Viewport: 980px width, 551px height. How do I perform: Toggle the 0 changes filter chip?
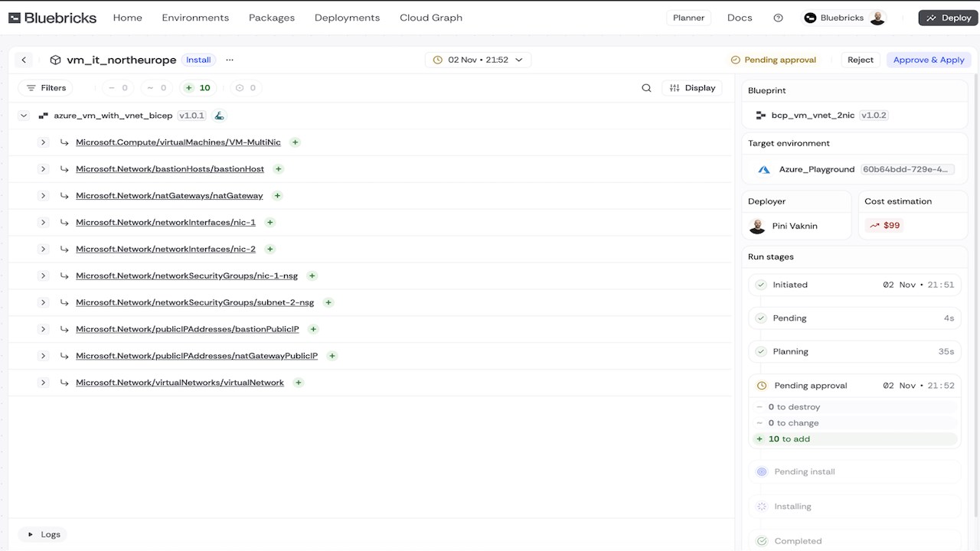coord(157,88)
